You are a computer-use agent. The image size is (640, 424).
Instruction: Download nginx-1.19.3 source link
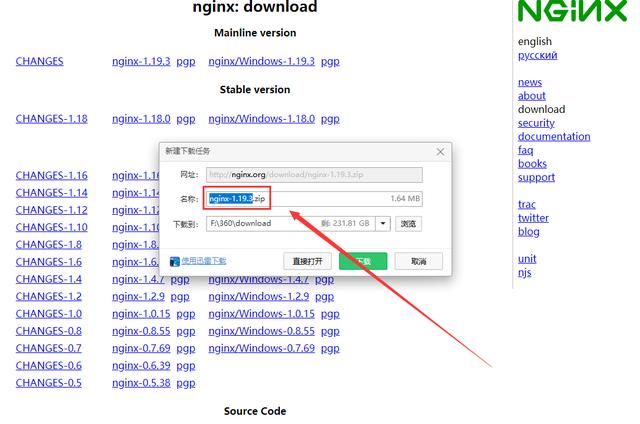141,61
